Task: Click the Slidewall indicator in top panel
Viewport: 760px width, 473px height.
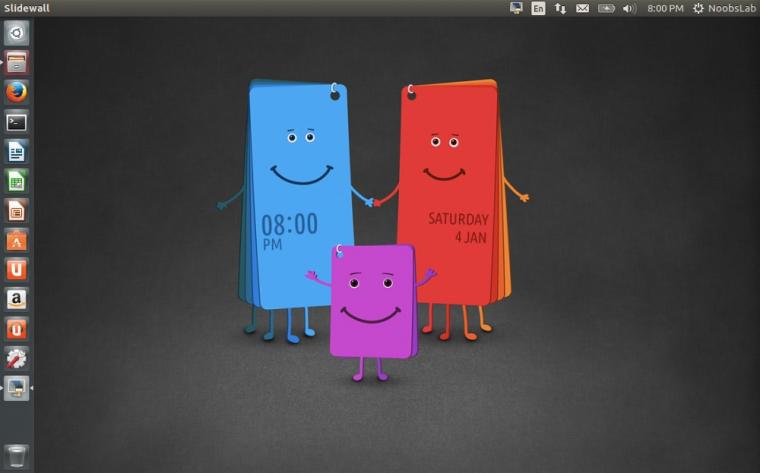Action: coord(516,8)
